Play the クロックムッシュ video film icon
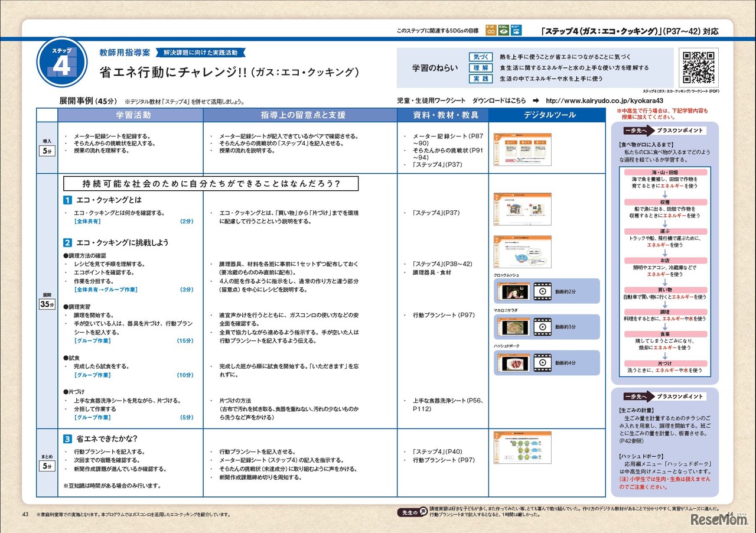756x533 pixels. (x=541, y=291)
